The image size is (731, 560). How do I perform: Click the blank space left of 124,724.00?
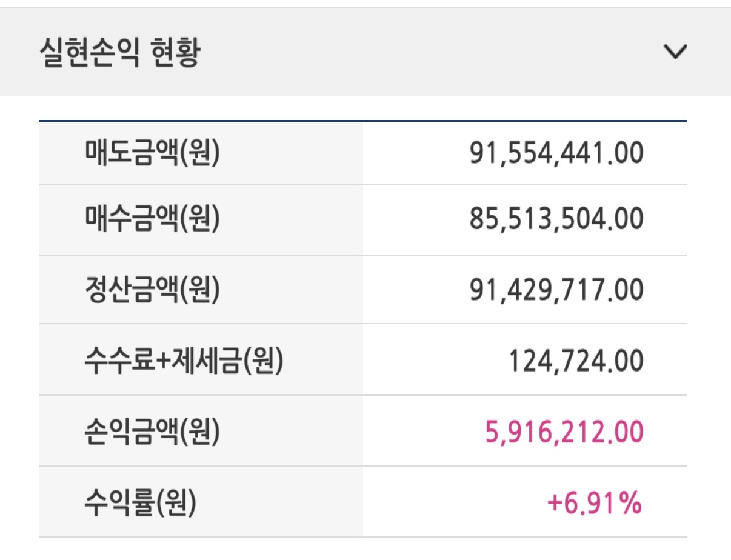436,361
